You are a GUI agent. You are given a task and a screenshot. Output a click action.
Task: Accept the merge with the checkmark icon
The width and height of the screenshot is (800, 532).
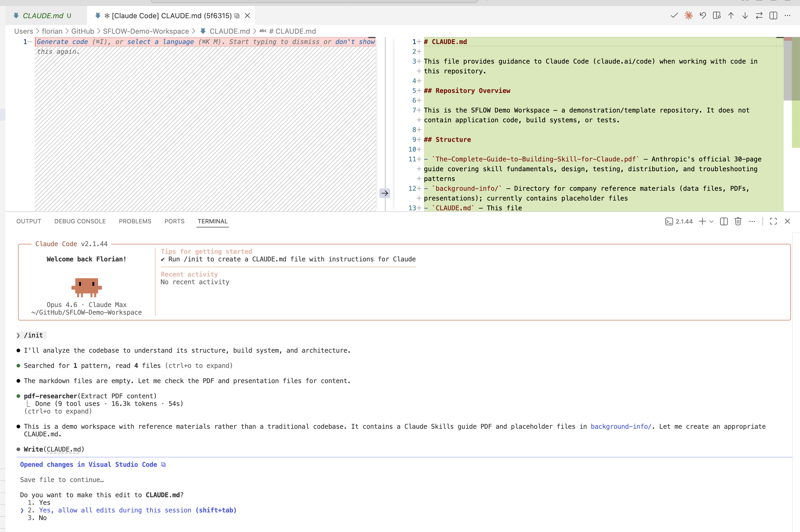(674, 15)
